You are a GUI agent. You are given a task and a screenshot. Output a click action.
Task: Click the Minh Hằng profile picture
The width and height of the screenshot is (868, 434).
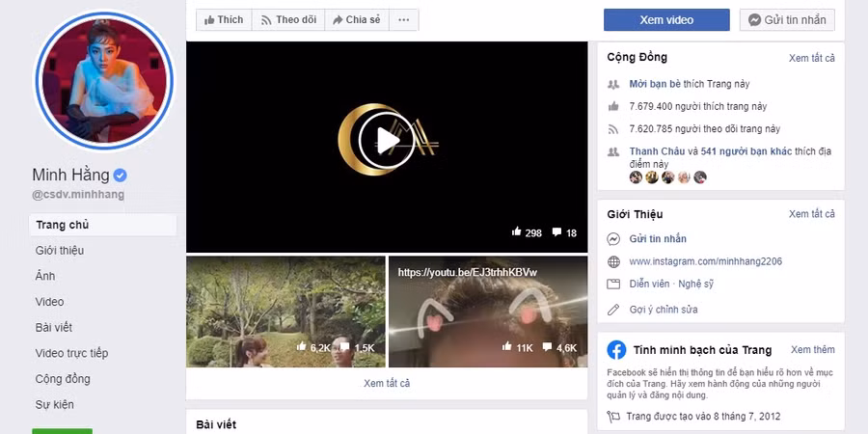pos(104,81)
